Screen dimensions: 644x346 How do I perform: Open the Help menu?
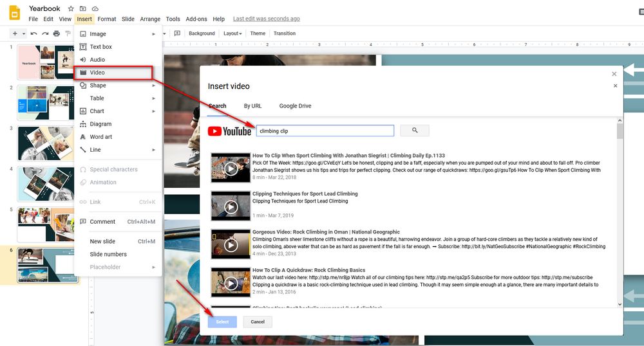218,19
